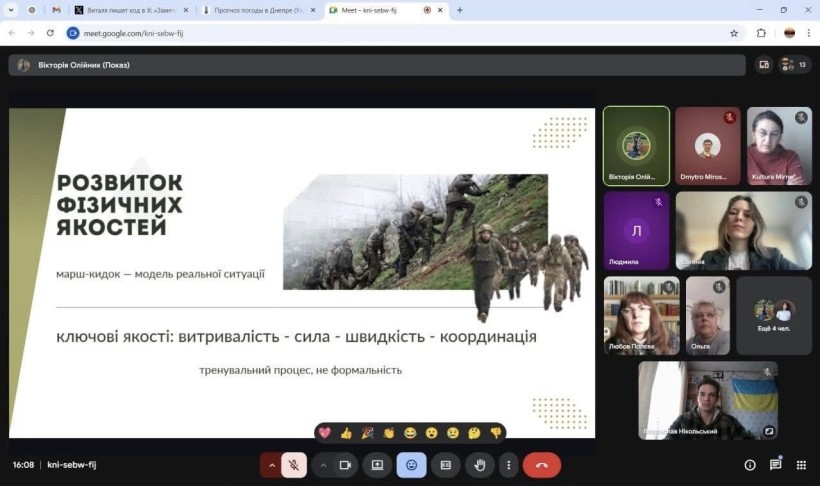
Task: Close the X tab
Action: click(x=185, y=10)
